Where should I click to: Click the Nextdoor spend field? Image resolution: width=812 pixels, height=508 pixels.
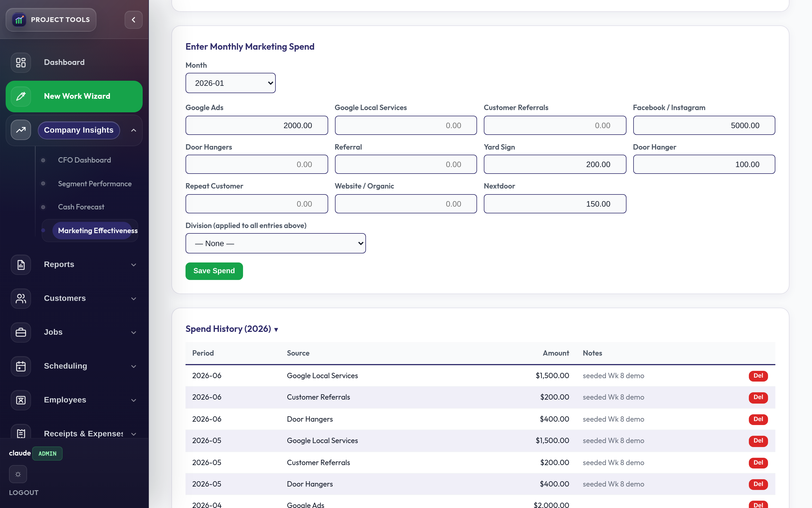555,203
